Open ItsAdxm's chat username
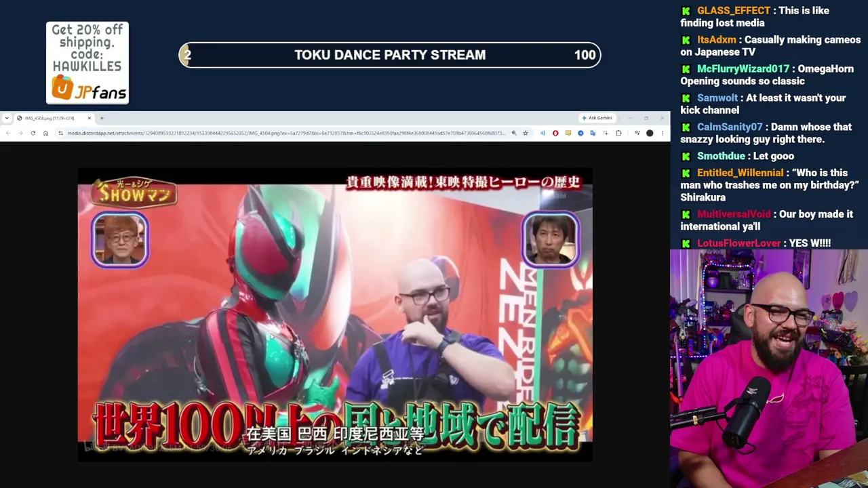Image resolution: width=868 pixels, height=488 pixels. tap(716, 40)
